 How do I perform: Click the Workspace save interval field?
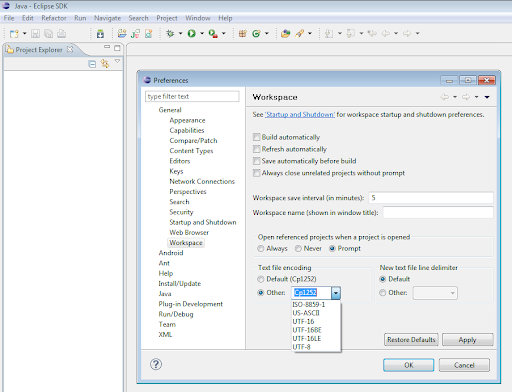tap(431, 198)
